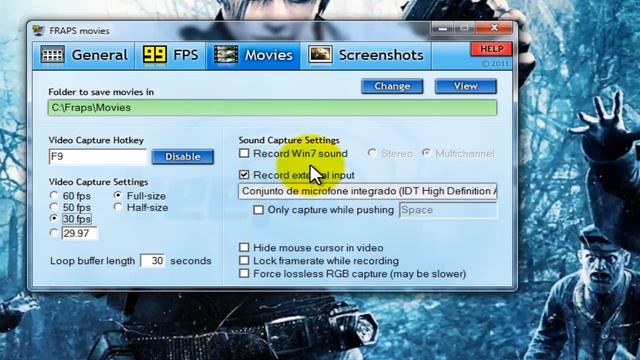
Task: Click the C:\Fraps\Movies folder path field
Action: click(272, 108)
